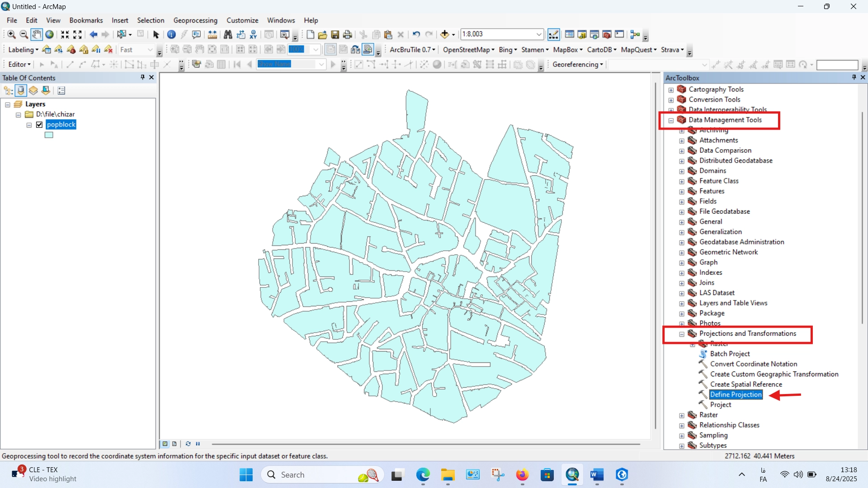The height and width of the screenshot is (488, 868).
Task: Click the Windows taskbar Search box
Action: [x=322, y=475]
